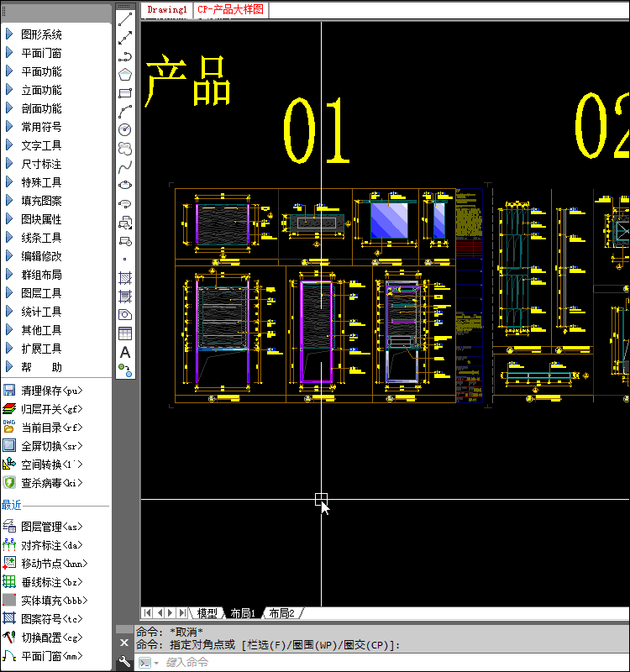Switch to the 模型 tab
The width and height of the screenshot is (630, 672).
207,613
